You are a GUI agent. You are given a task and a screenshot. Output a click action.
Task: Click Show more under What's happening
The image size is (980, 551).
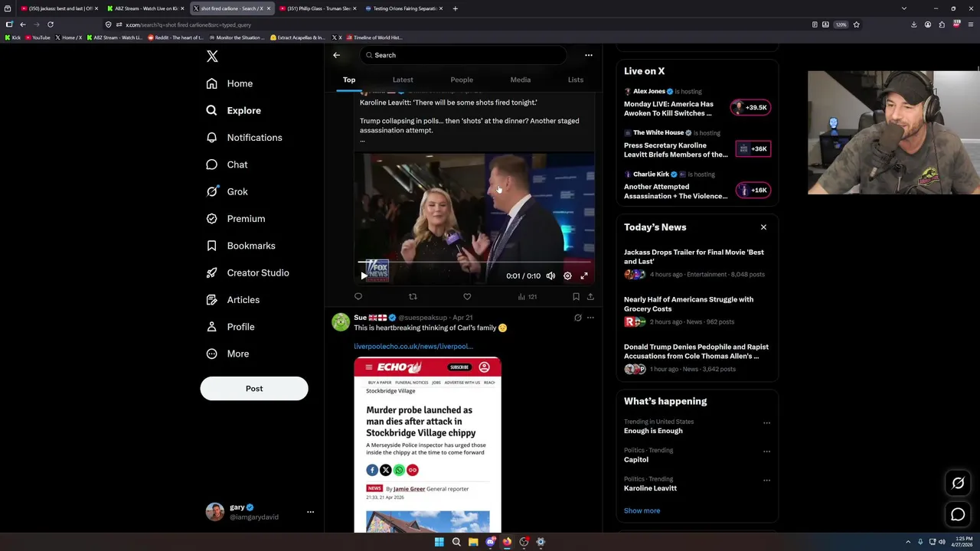[642, 511]
